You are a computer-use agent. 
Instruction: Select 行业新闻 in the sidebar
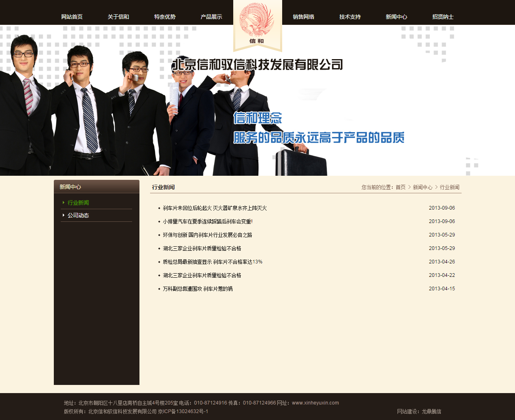(78, 203)
